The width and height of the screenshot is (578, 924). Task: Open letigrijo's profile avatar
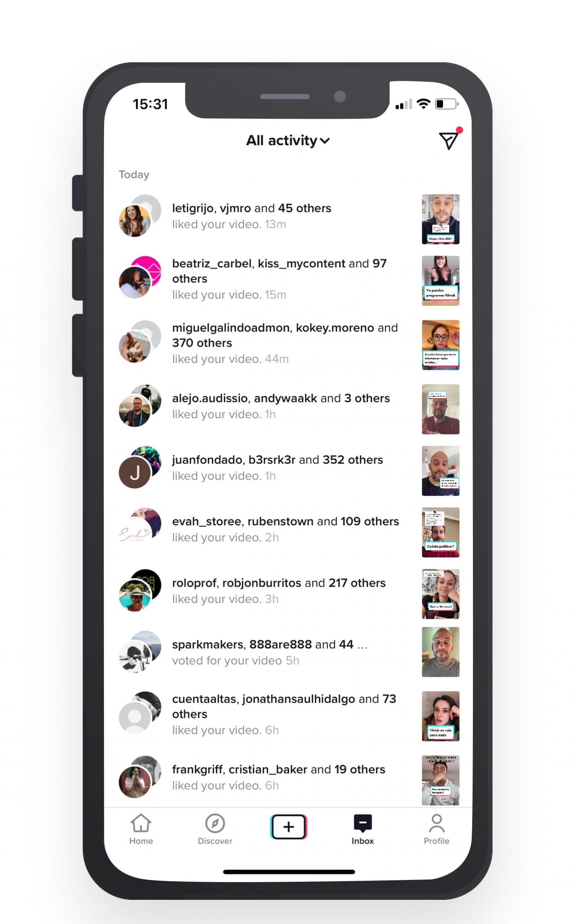coord(135,221)
